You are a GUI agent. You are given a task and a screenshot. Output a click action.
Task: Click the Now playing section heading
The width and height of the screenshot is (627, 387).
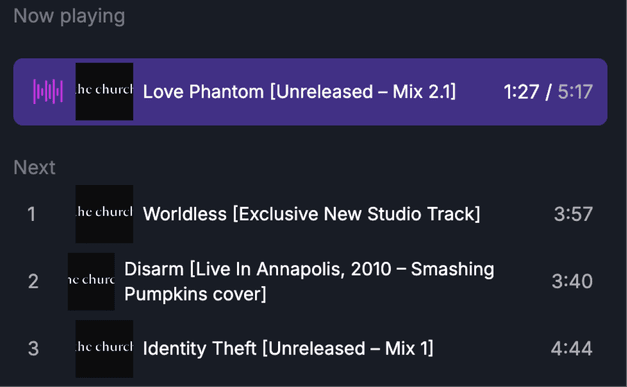point(69,16)
